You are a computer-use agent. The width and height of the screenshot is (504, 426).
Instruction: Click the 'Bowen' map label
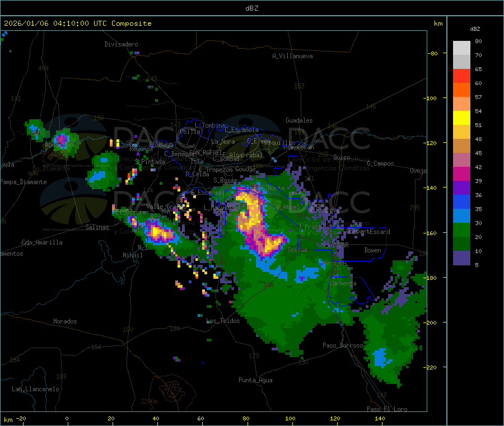point(372,250)
